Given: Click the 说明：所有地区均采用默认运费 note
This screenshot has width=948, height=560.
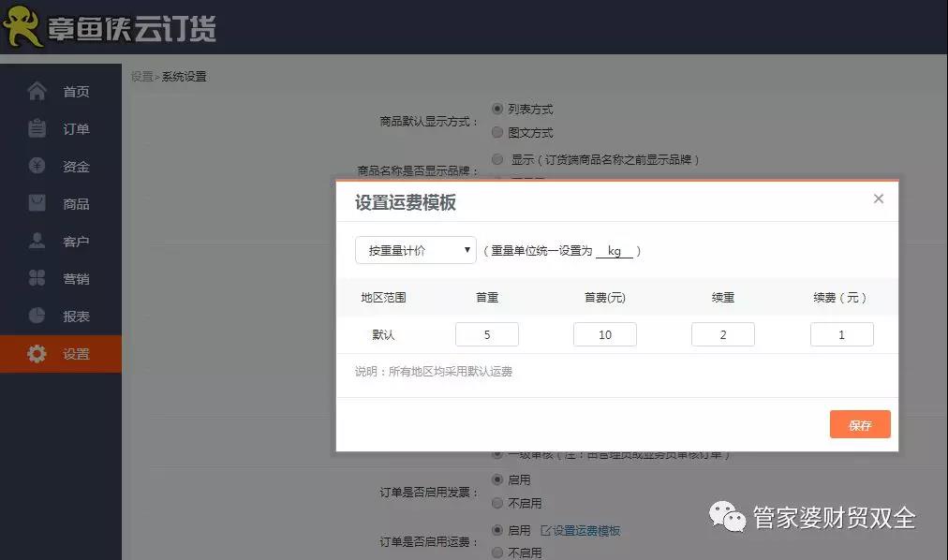Looking at the screenshot, I should click(434, 372).
